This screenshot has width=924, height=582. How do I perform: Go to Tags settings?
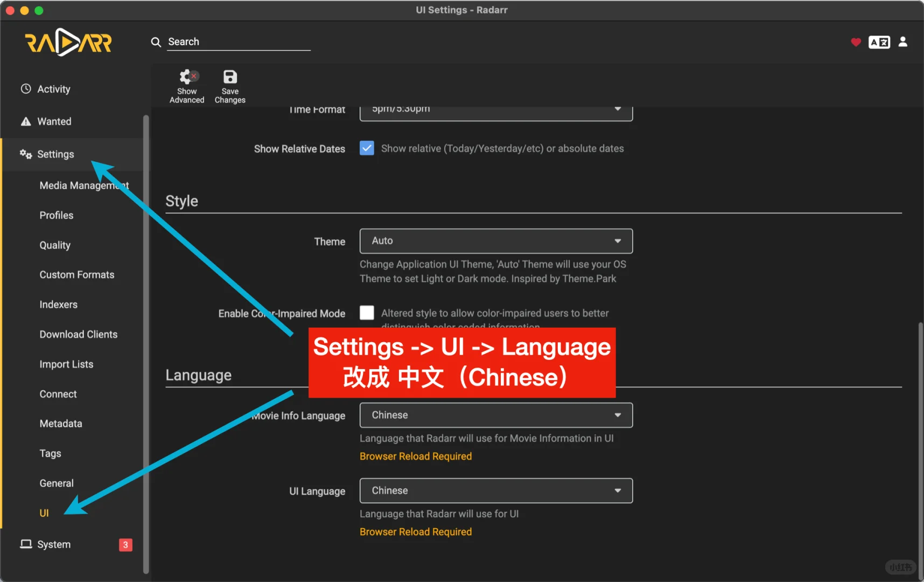coord(51,454)
